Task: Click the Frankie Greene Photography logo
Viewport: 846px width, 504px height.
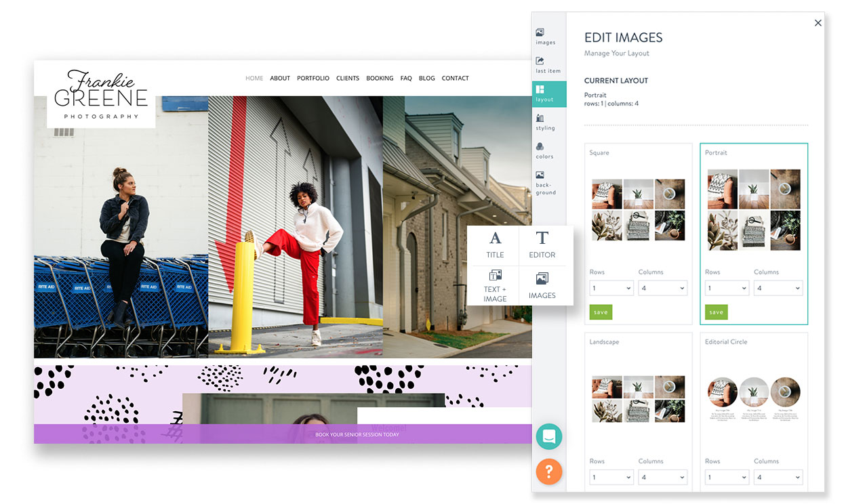Action: click(x=101, y=95)
